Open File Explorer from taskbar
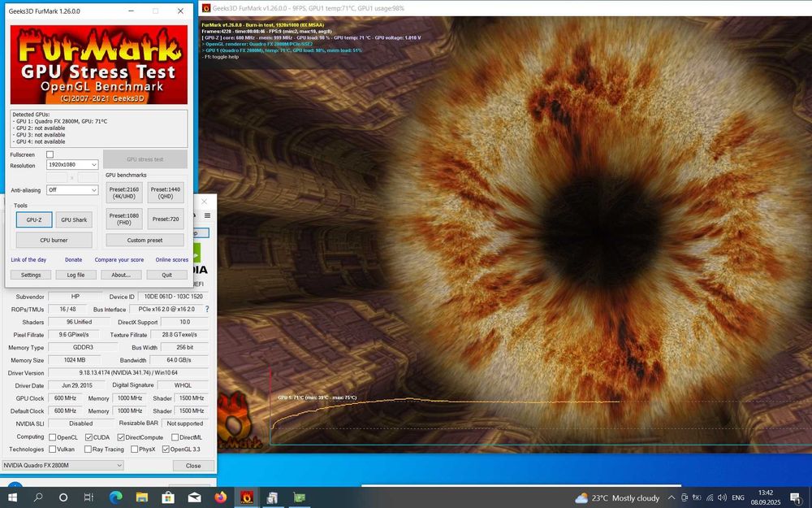 (x=142, y=497)
